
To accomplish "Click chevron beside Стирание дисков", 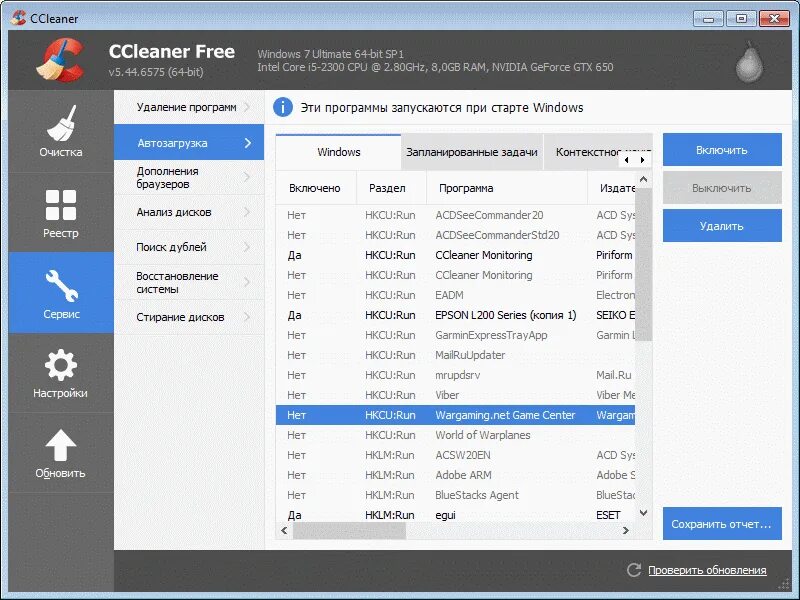I will click(247, 317).
